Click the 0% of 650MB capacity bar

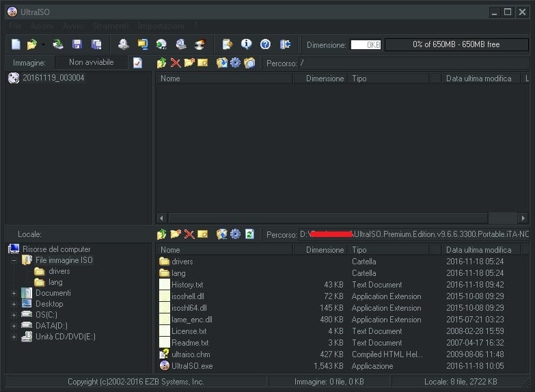(x=456, y=44)
